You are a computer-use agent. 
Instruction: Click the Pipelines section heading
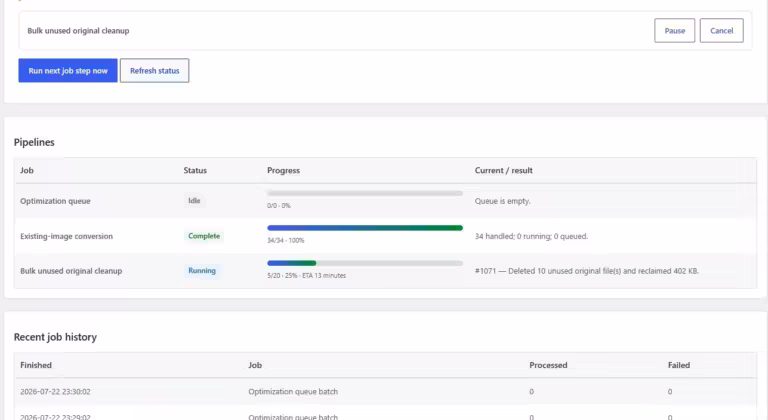(34, 142)
